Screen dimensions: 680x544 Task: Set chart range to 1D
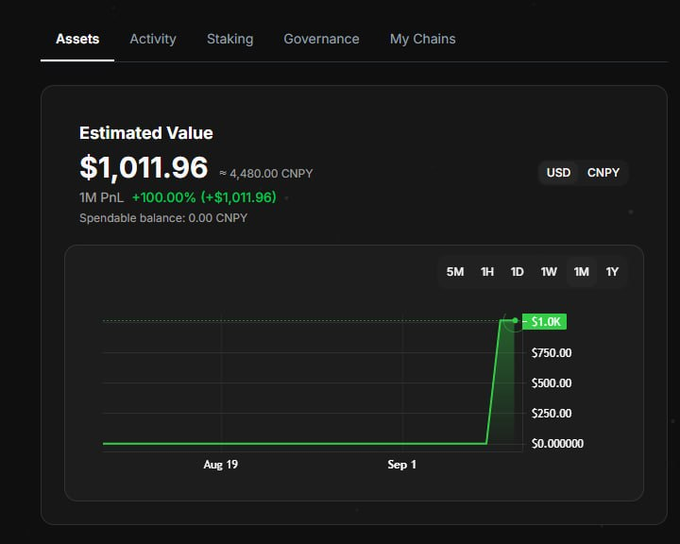tap(517, 272)
